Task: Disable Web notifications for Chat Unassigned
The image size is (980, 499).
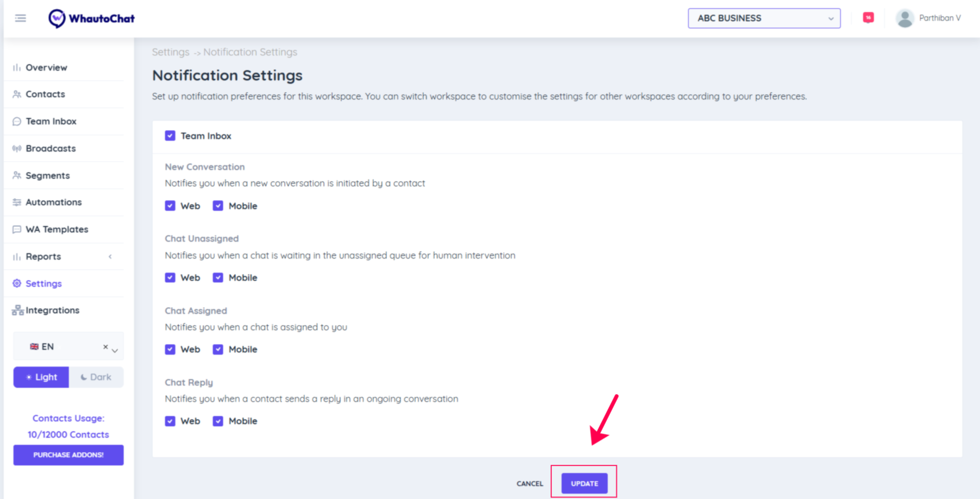Action: click(170, 277)
